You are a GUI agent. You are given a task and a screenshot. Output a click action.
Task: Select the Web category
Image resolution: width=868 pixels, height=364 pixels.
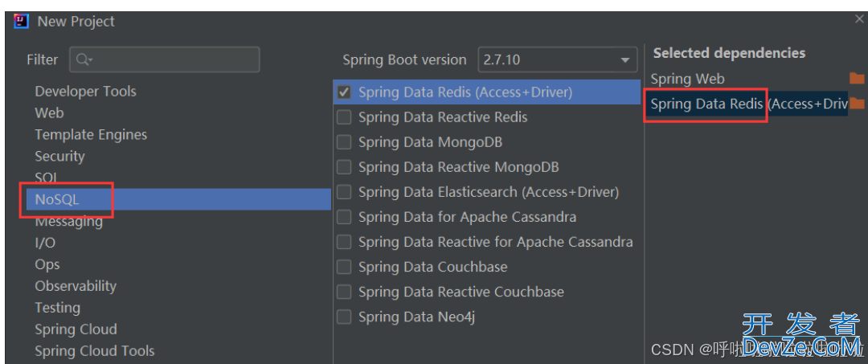coord(49,112)
